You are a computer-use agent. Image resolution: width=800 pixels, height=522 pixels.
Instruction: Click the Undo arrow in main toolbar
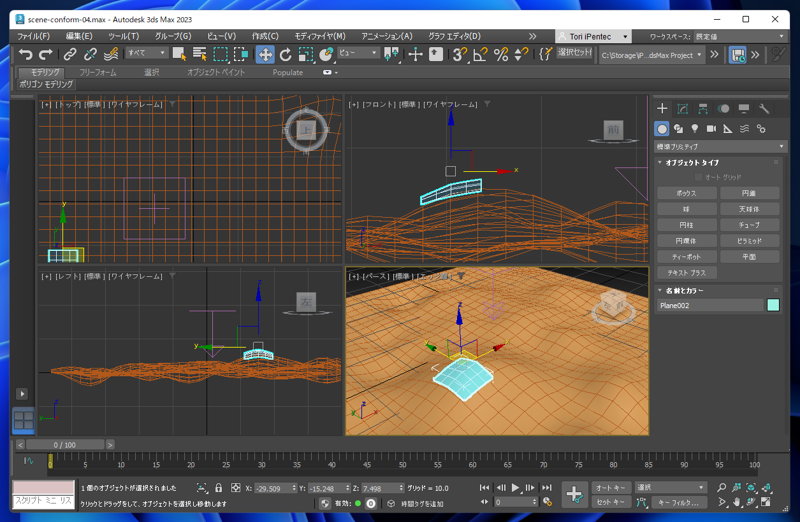click(26, 54)
